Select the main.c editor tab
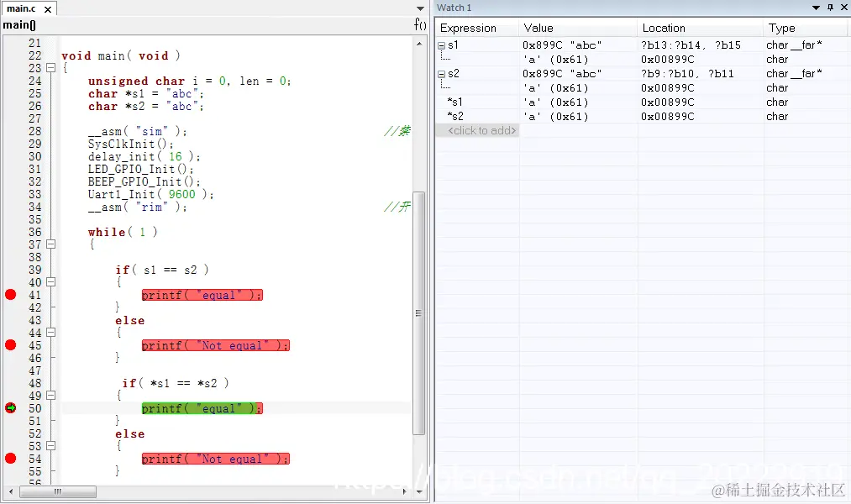The width and height of the screenshot is (851, 504). (x=22, y=8)
